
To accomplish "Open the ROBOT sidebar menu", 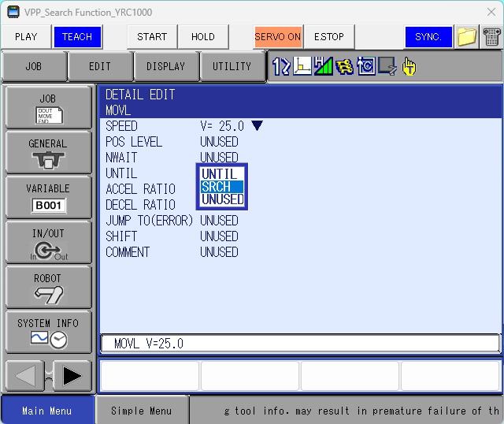I will click(48, 287).
